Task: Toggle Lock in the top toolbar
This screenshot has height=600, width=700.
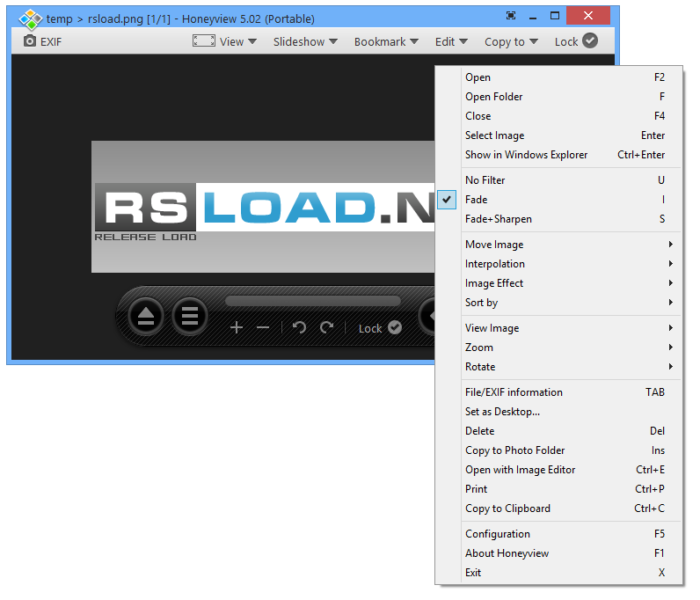Action: click(576, 41)
